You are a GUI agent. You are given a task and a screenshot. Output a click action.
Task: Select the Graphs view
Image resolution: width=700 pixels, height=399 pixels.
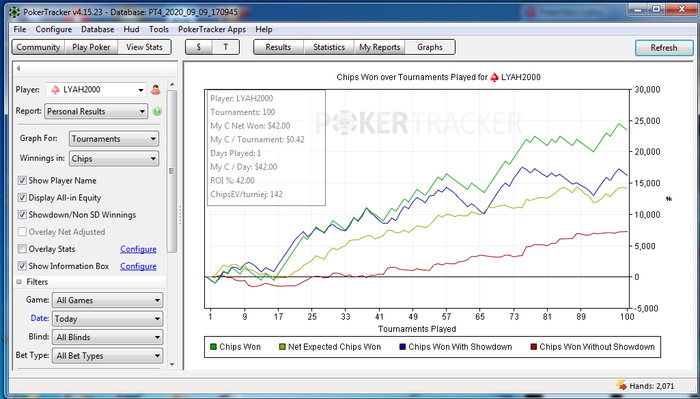pyautogui.click(x=430, y=47)
